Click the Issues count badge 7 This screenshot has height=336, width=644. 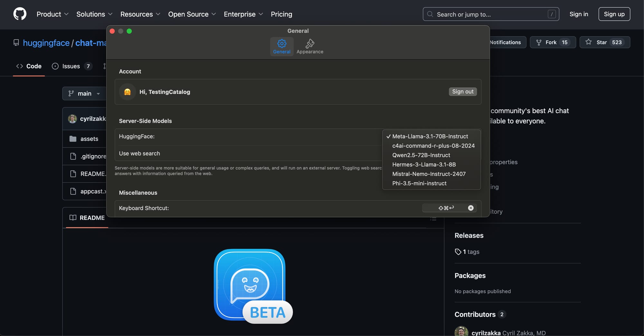click(88, 66)
